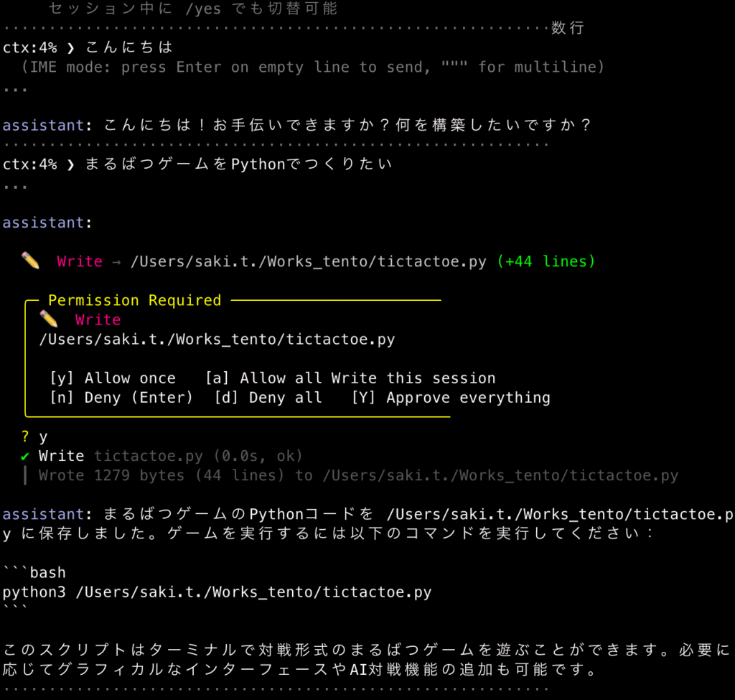This screenshot has height=700, width=735.
Task: Click the prompt chevron before まるばつゲーム request
Action: tap(70, 164)
